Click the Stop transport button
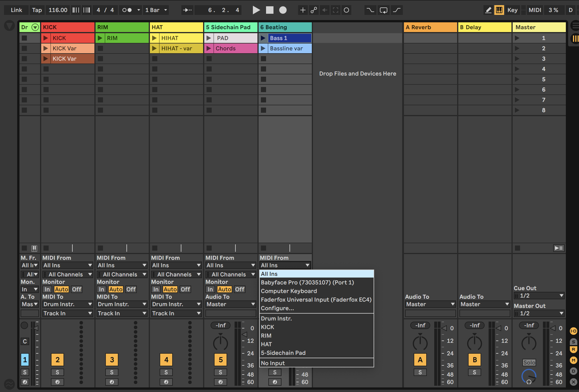579x392 pixels. [269, 10]
